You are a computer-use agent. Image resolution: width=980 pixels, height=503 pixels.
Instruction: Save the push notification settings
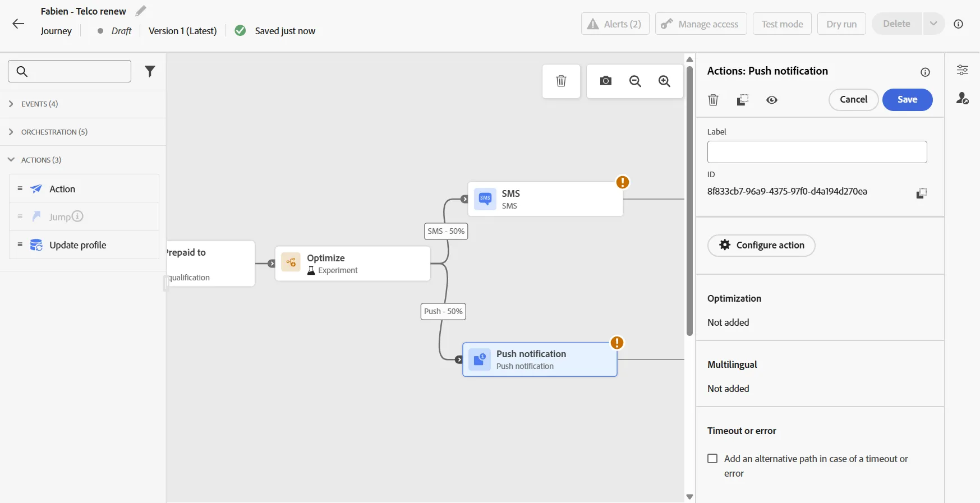907,100
